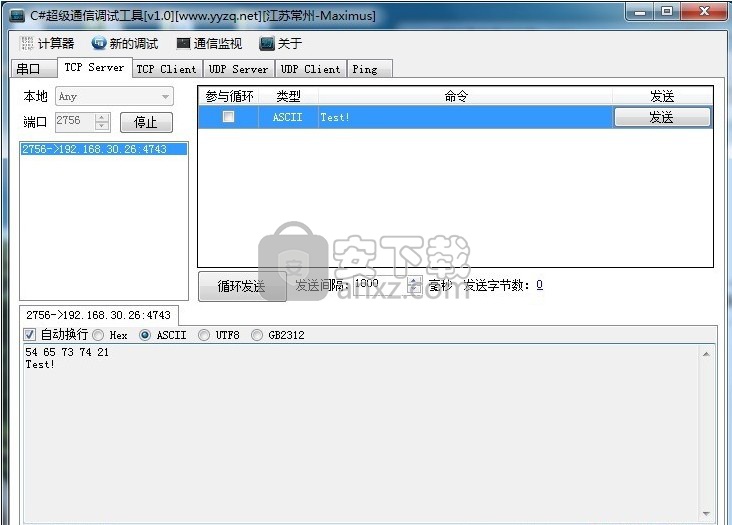
Task: Click the 命令 column header
Action: [465, 96]
